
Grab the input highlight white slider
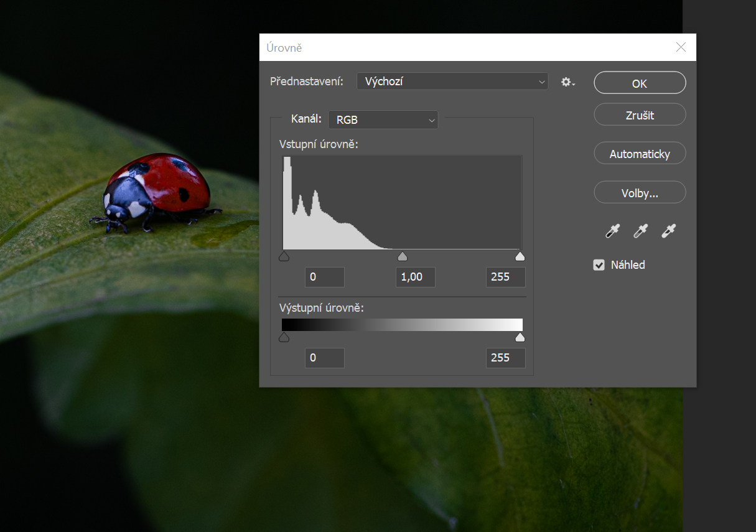520,256
